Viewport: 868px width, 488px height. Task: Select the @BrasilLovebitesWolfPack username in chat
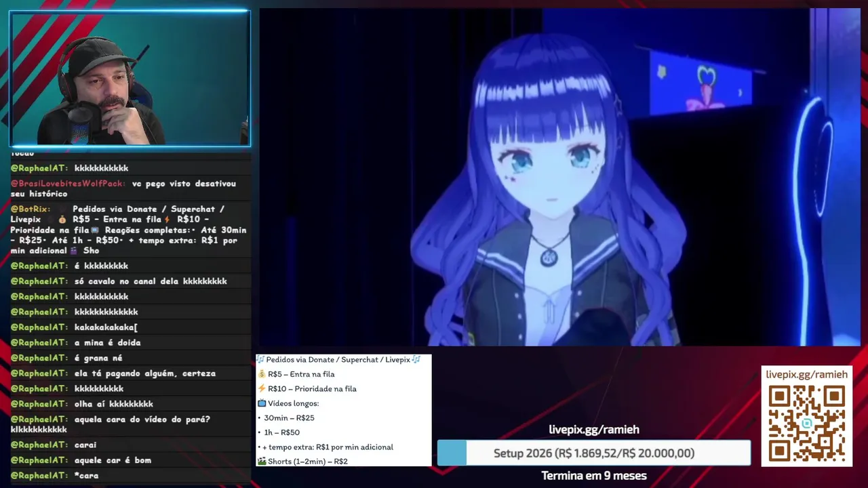pyautogui.click(x=68, y=184)
